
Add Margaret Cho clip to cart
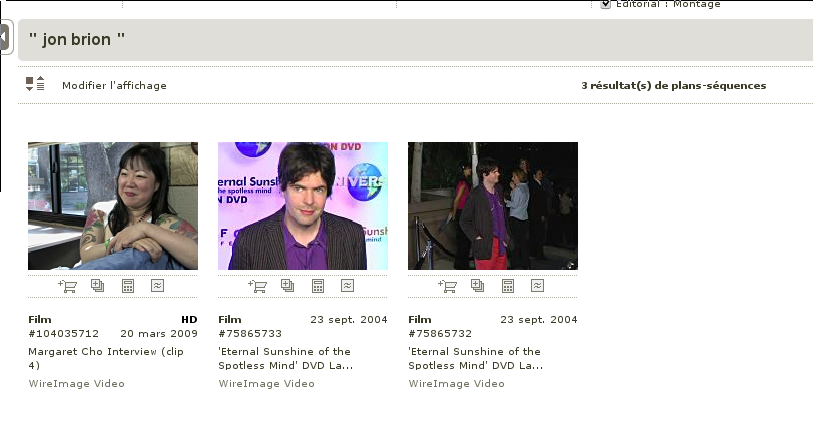[67, 286]
